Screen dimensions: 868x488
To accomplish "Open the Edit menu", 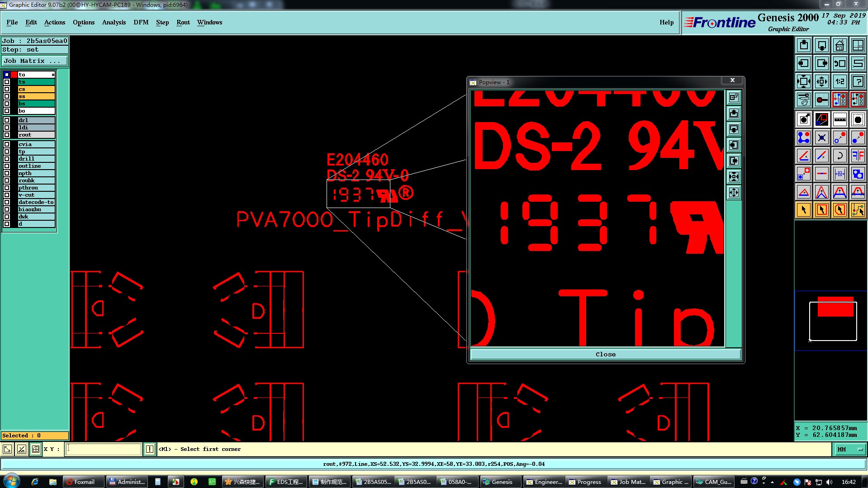I will point(31,22).
